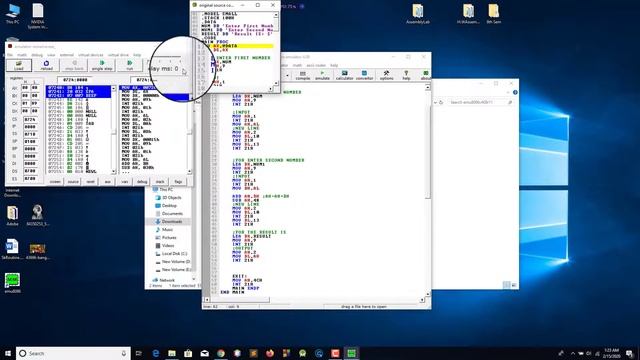Click the taskbar clock
640x360 pixels.
point(611,353)
